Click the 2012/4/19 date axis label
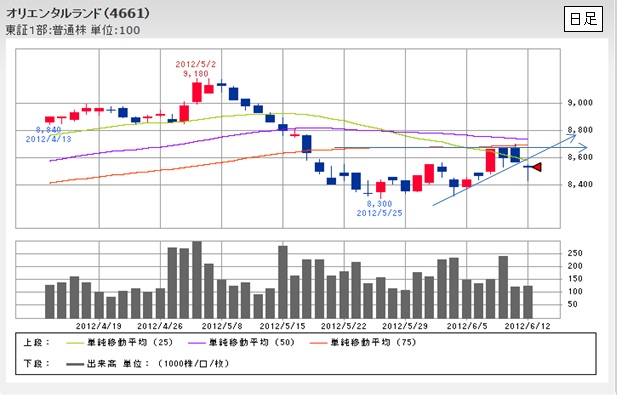This screenshot has height=395, width=617. pos(99,326)
